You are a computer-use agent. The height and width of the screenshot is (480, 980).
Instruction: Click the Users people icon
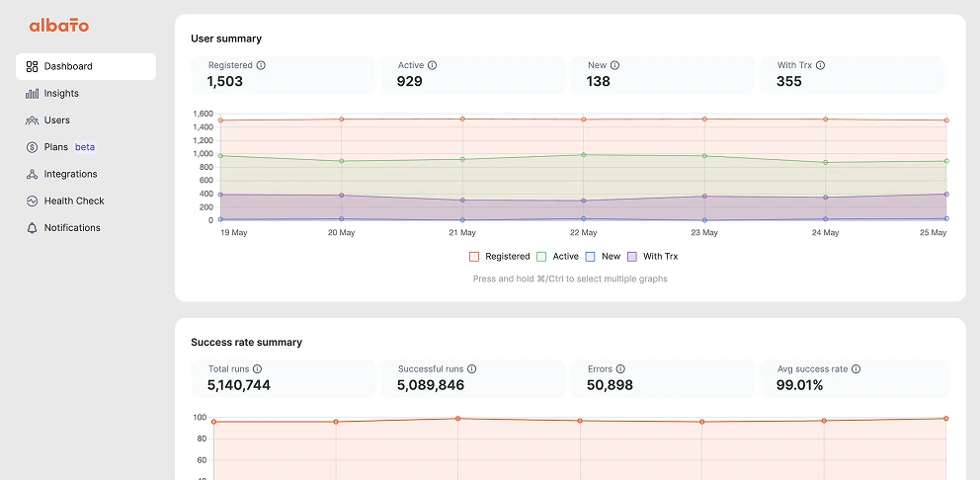32,120
